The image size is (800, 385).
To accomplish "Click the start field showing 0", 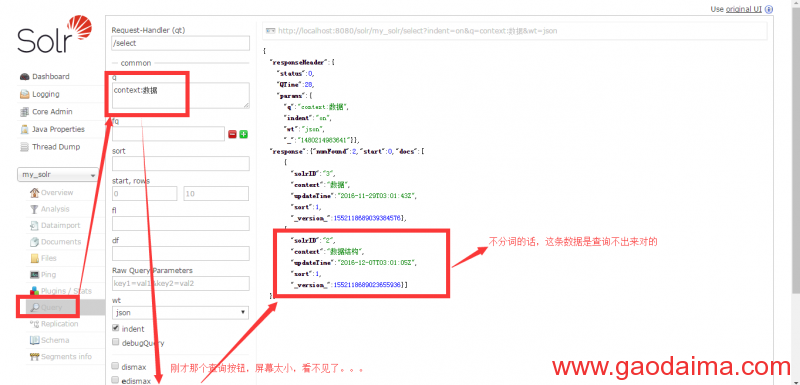I will point(144,194).
